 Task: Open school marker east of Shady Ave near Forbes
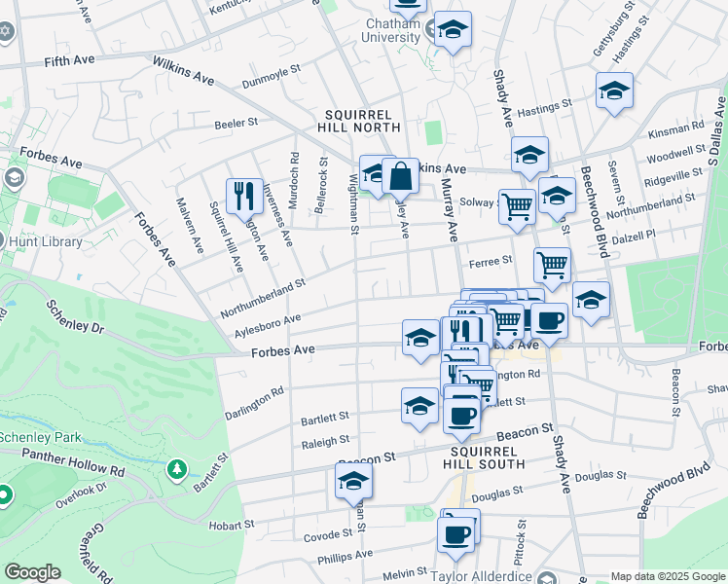click(591, 300)
